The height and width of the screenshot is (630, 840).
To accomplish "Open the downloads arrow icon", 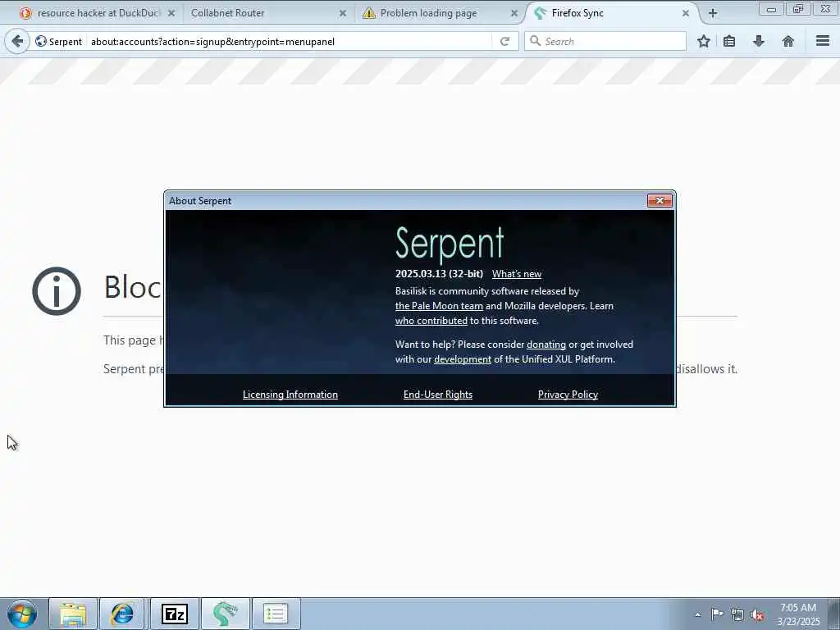I will [759, 41].
